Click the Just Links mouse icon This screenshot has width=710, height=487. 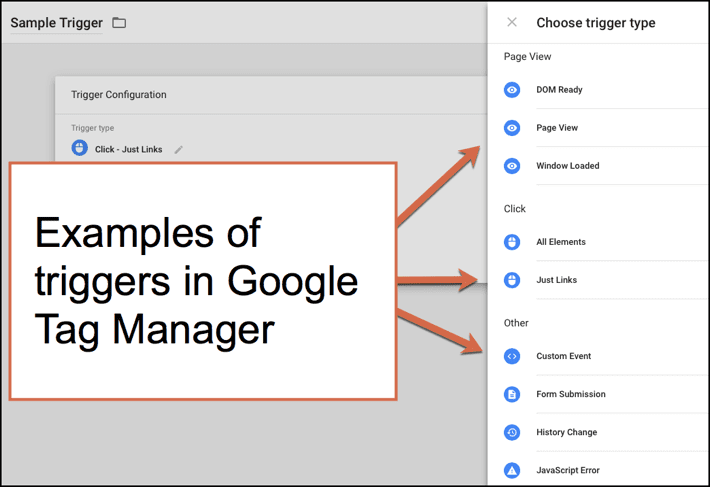point(512,280)
